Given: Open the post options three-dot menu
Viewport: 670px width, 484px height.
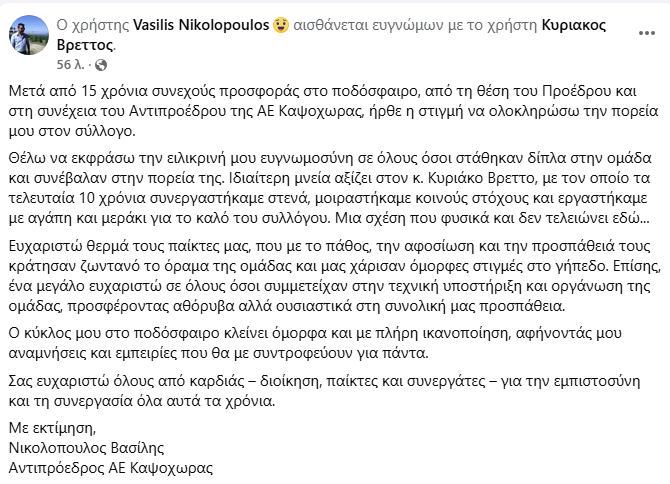Looking at the screenshot, I should [x=646, y=33].
